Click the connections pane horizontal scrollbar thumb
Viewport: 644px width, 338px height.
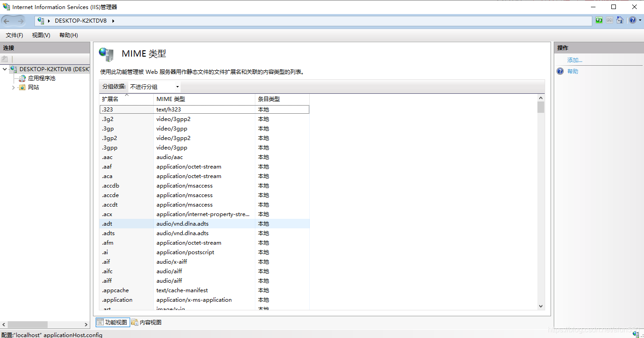click(28, 324)
